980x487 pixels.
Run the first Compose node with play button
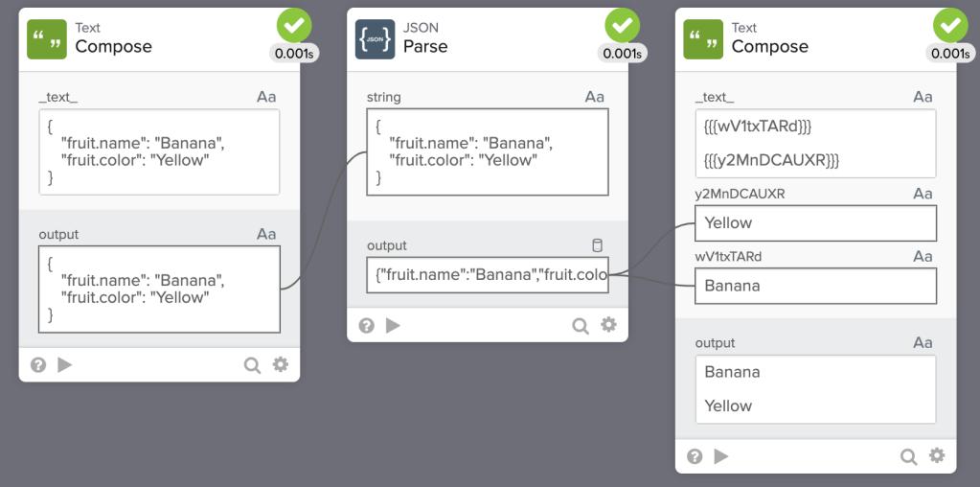65,364
